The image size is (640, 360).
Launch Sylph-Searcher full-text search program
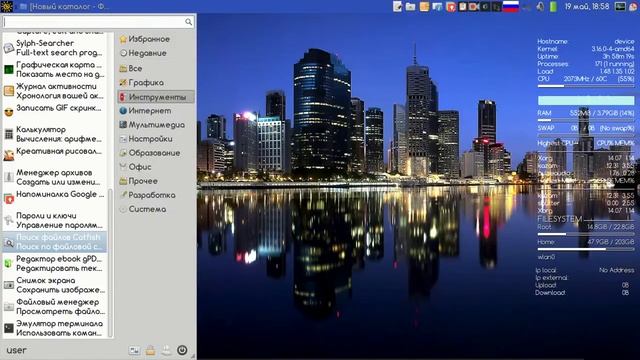pos(54,48)
